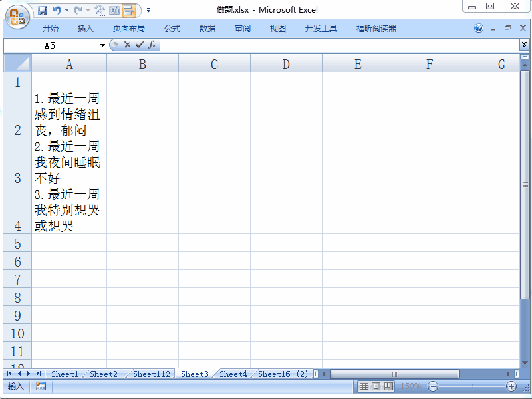Viewport: 532px width, 399px height.
Task: Redo the last undone action
Action: (x=78, y=11)
